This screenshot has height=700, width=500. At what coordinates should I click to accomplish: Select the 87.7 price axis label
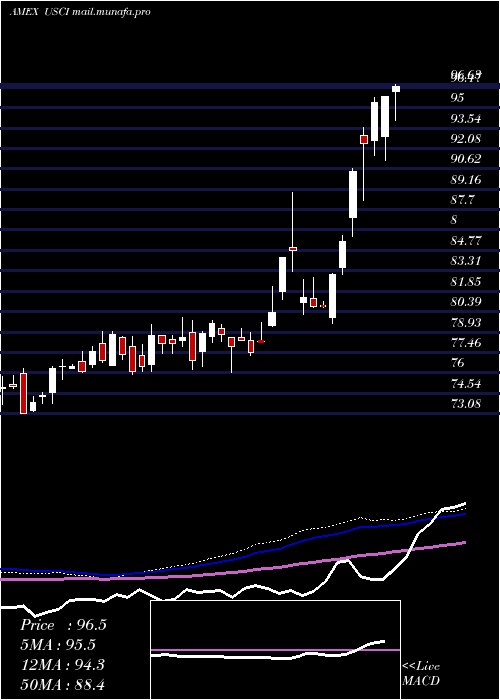pos(462,200)
